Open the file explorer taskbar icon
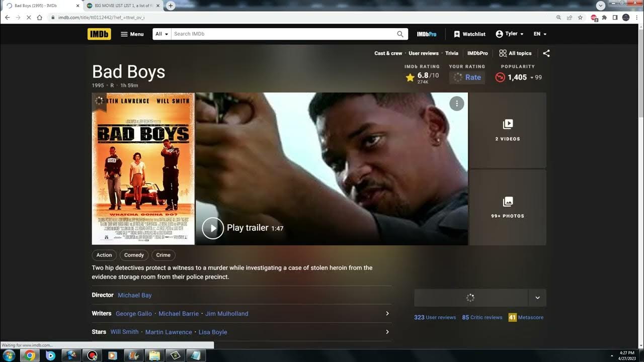644x362 pixels. [x=154, y=355]
